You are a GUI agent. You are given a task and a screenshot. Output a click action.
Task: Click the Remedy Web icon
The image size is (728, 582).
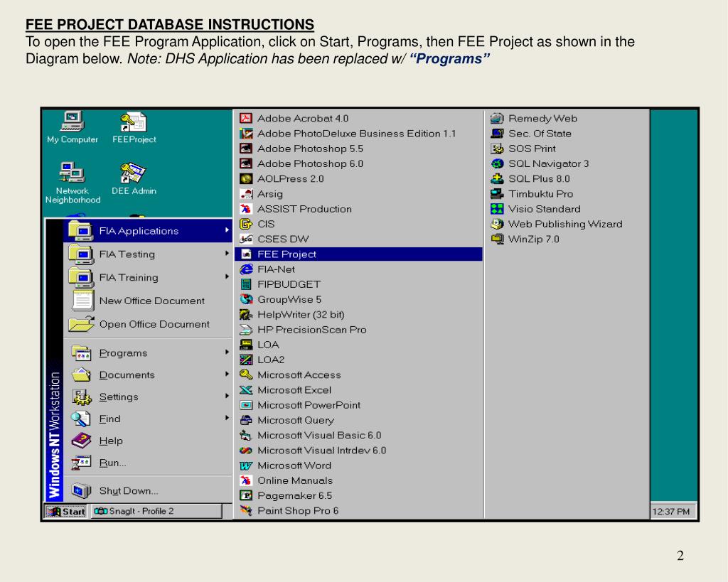[x=497, y=119]
